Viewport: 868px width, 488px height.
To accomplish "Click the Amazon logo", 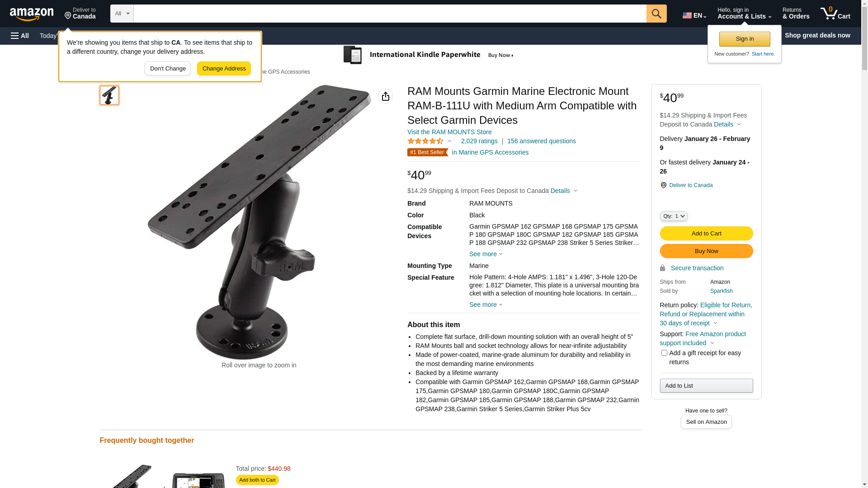I will 32,14.
